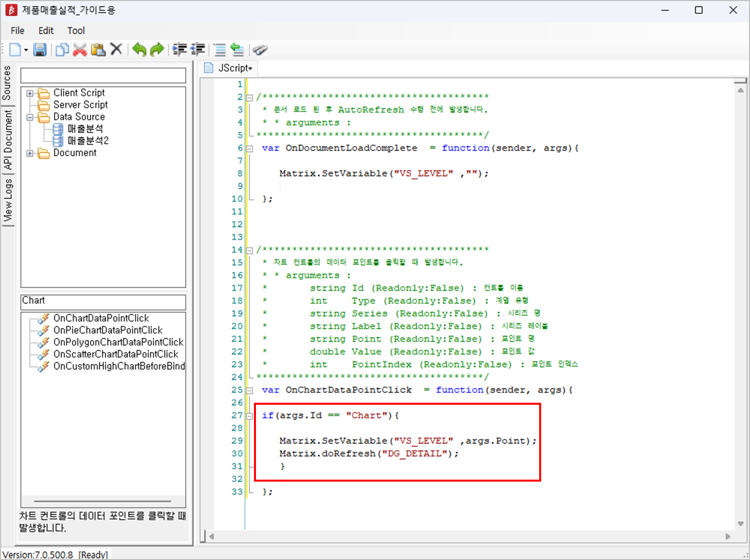Screen dimensions: 750x560
Task: Undo with the green left arrow
Action: point(139,50)
